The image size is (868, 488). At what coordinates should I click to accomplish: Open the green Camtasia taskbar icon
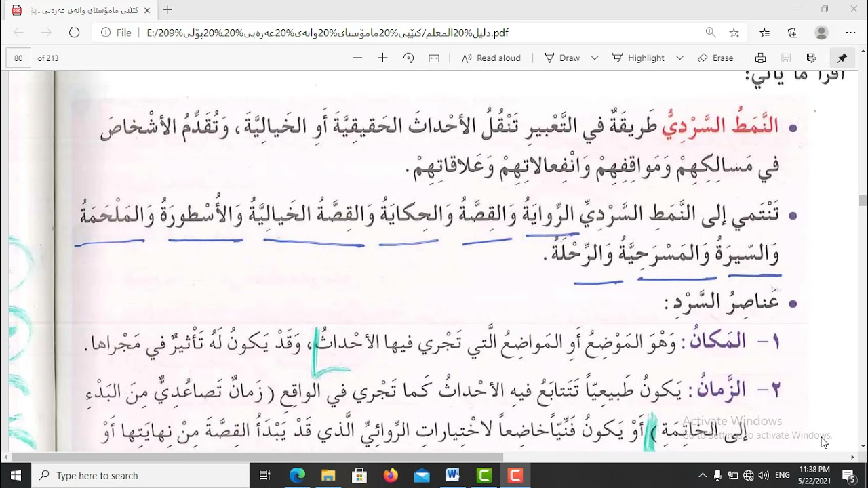coord(484,475)
